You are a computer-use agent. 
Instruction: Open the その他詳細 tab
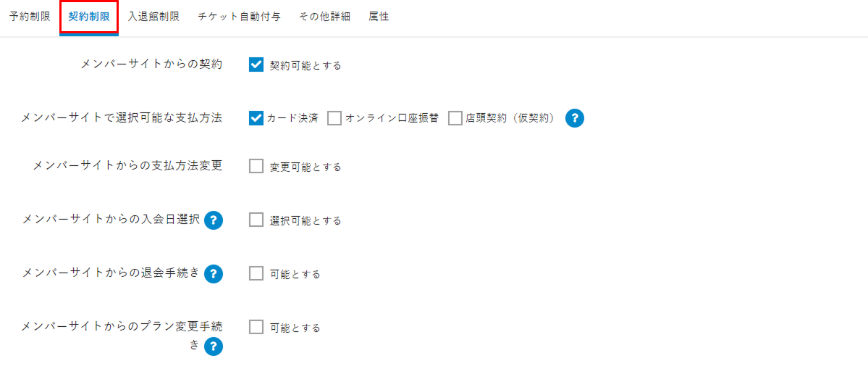pos(324,17)
